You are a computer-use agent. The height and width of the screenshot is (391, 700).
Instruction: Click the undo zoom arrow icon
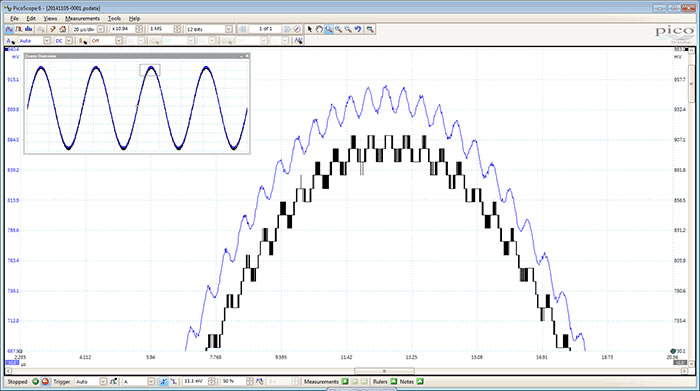358,29
